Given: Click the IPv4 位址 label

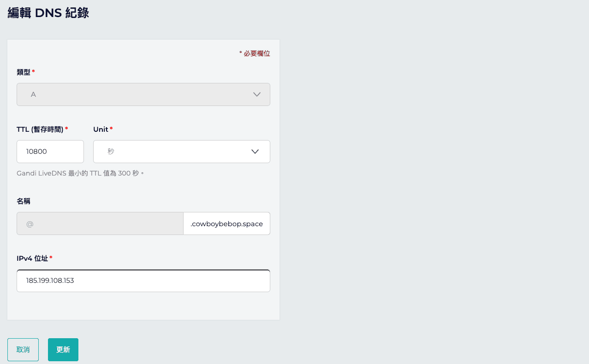Looking at the screenshot, I should point(32,258).
